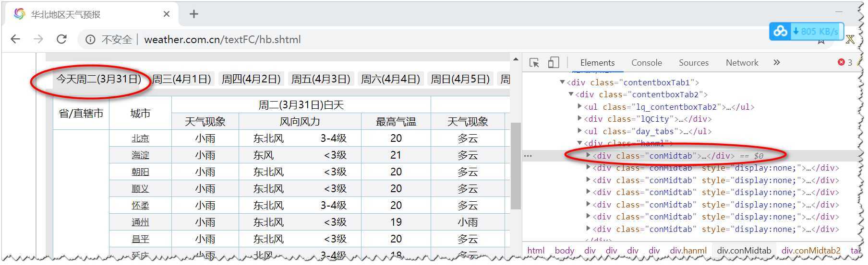Collapse the hanml div node
868x265 pixels.
point(579,143)
